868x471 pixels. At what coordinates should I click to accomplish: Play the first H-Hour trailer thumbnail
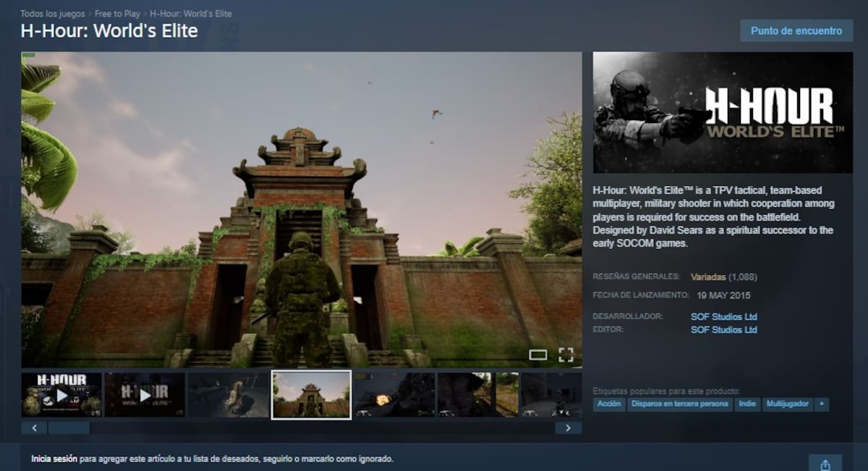pos(61,395)
